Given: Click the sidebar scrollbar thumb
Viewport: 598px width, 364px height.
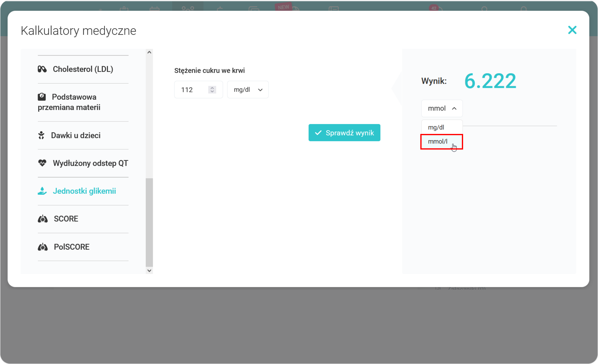Looking at the screenshot, I should tap(149, 223).
